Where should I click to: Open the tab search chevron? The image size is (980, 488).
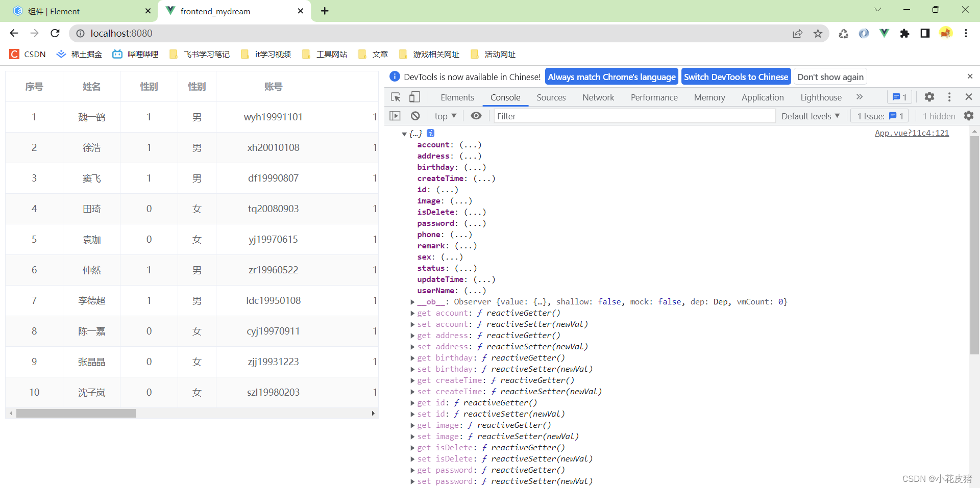pyautogui.click(x=877, y=10)
